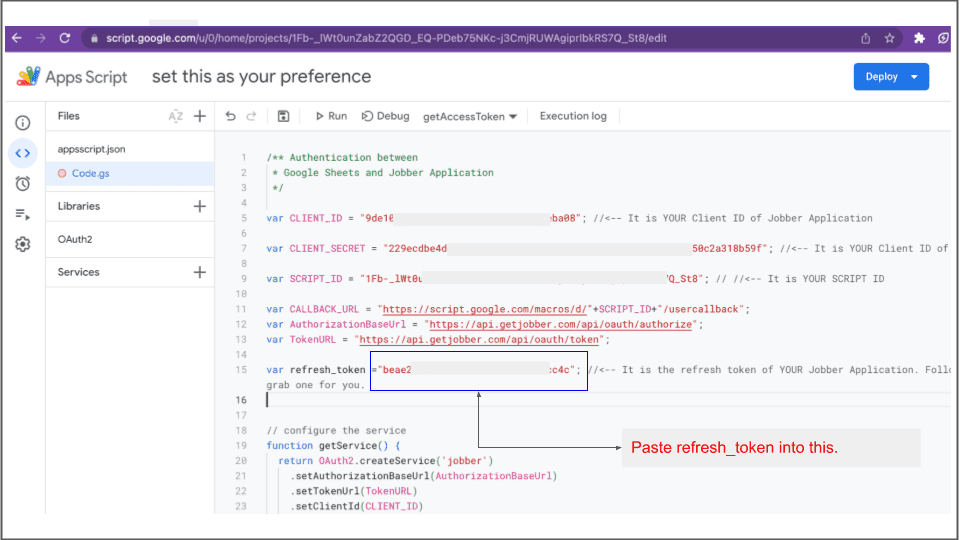Screen dimensions: 960x540
Task: Click the undo arrow in editor toolbar
Action: 231,116
